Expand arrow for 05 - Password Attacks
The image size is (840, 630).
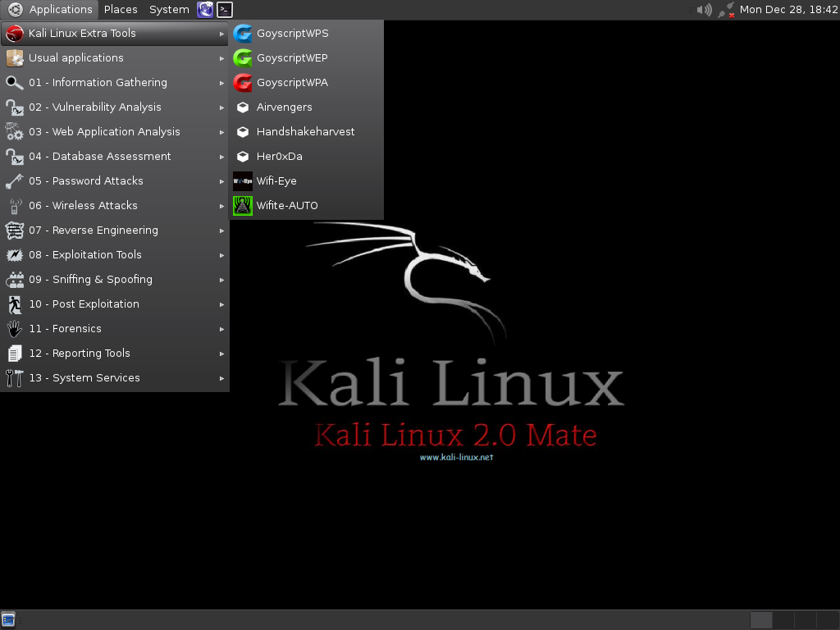tap(221, 181)
